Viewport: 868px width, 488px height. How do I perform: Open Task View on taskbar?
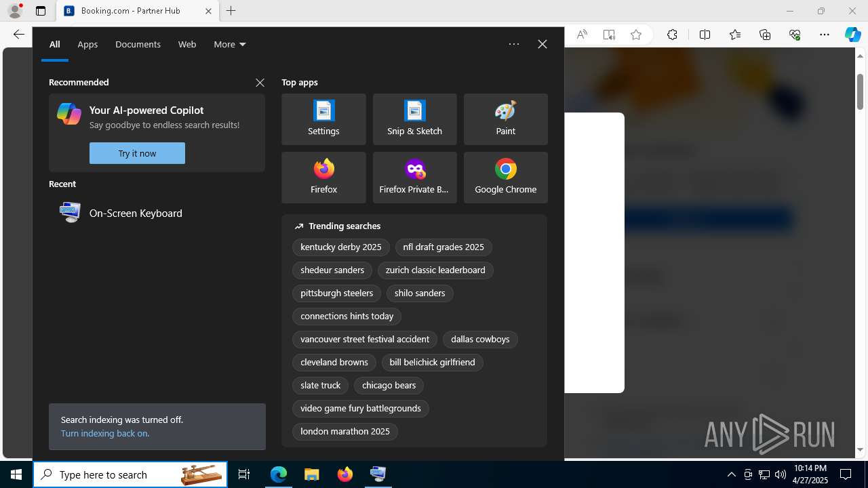coord(244,474)
